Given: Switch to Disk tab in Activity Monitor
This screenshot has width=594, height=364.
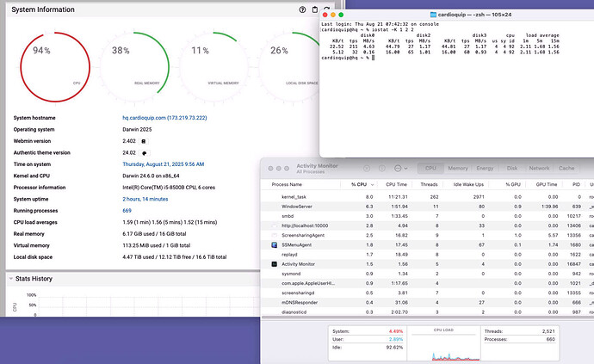Looking at the screenshot, I should click(x=512, y=168).
